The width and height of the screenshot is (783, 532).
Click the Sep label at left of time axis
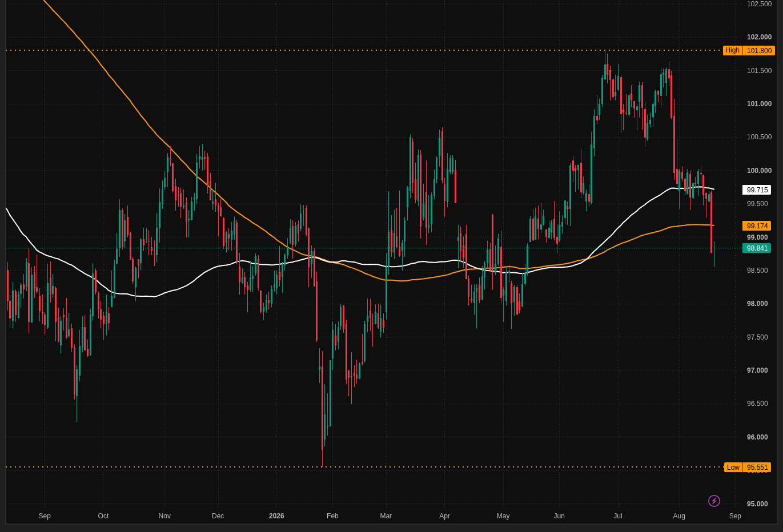45,516
